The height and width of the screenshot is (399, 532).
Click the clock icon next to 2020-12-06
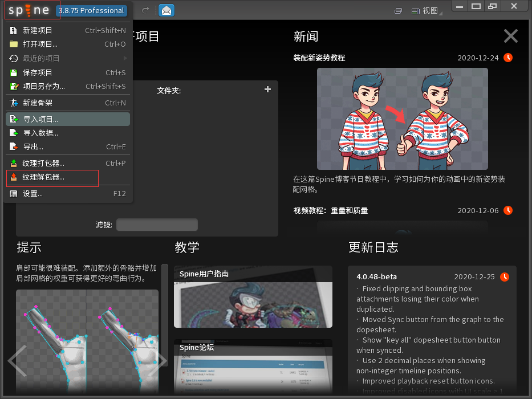508,210
